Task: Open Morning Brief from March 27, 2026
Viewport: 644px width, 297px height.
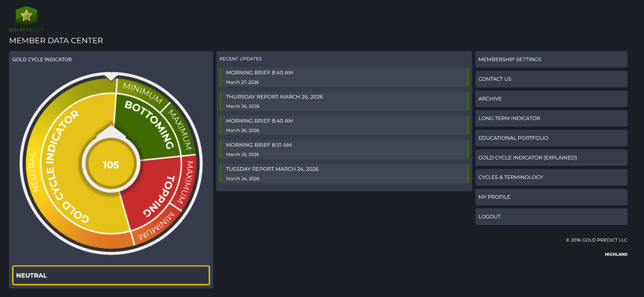Action: pyautogui.click(x=344, y=77)
